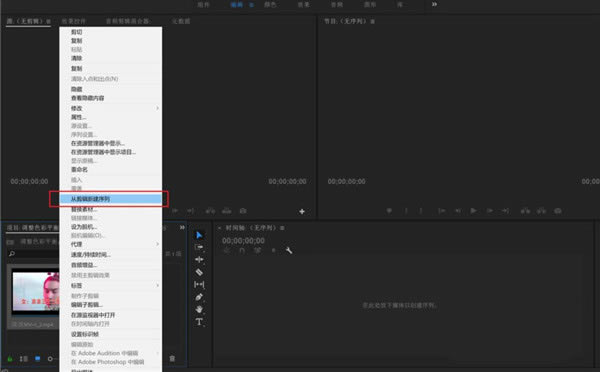Toggle timeline snap magnet icon
Screen dimensions: 600x372
(x=242, y=251)
